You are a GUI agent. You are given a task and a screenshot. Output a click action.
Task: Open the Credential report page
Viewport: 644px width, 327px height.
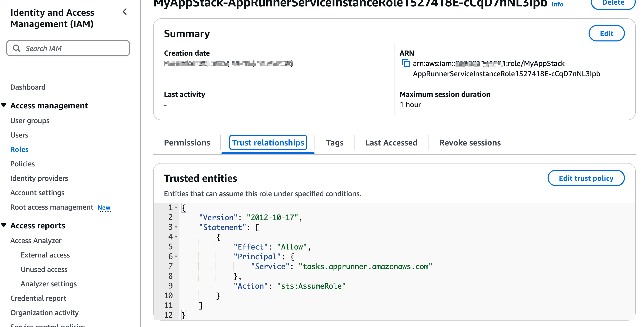[38, 298]
